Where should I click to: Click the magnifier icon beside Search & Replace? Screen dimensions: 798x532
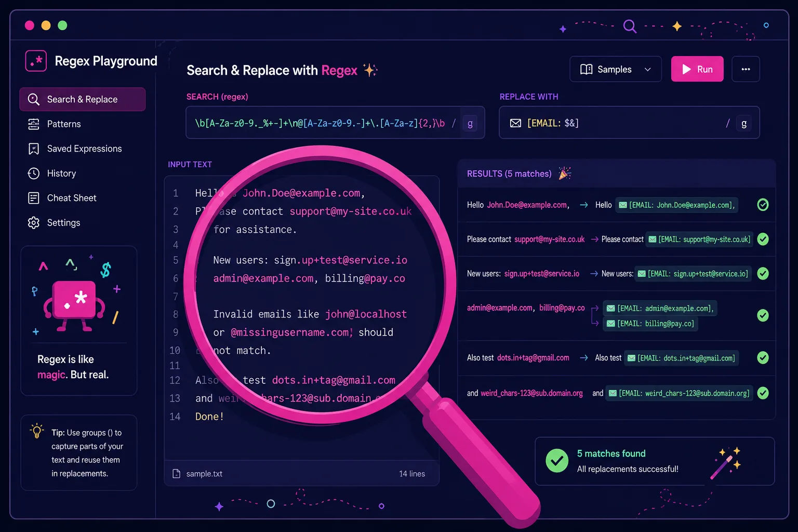(x=34, y=99)
